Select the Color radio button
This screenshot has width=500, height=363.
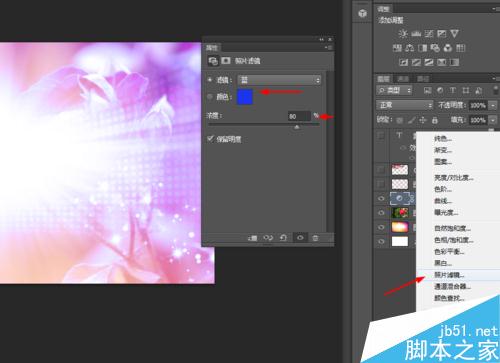point(210,97)
